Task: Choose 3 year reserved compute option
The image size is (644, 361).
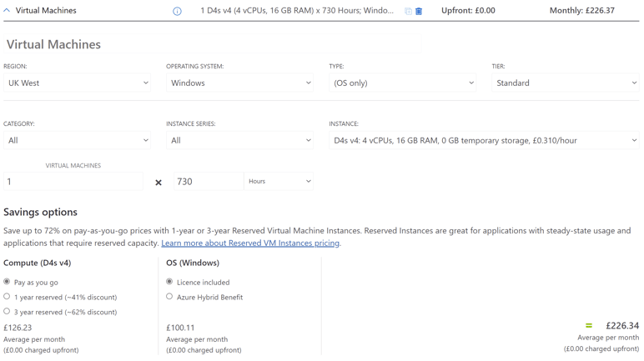Action: click(7, 312)
